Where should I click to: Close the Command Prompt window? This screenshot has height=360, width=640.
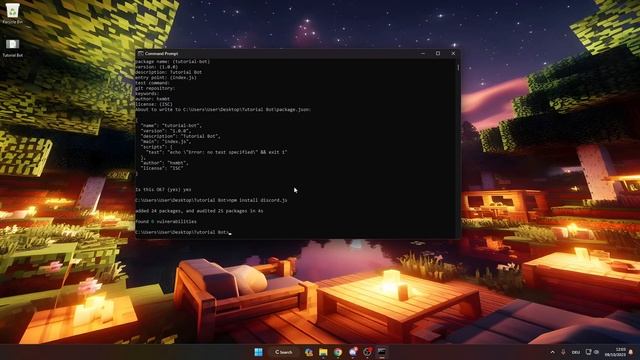tap(453, 53)
